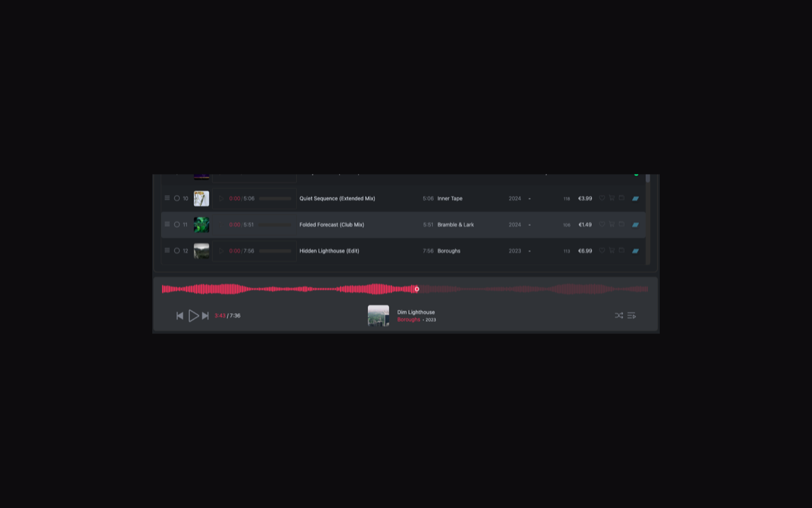The width and height of the screenshot is (812, 508).
Task: Select the radio circle for track 11
Action: tap(177, 224)
